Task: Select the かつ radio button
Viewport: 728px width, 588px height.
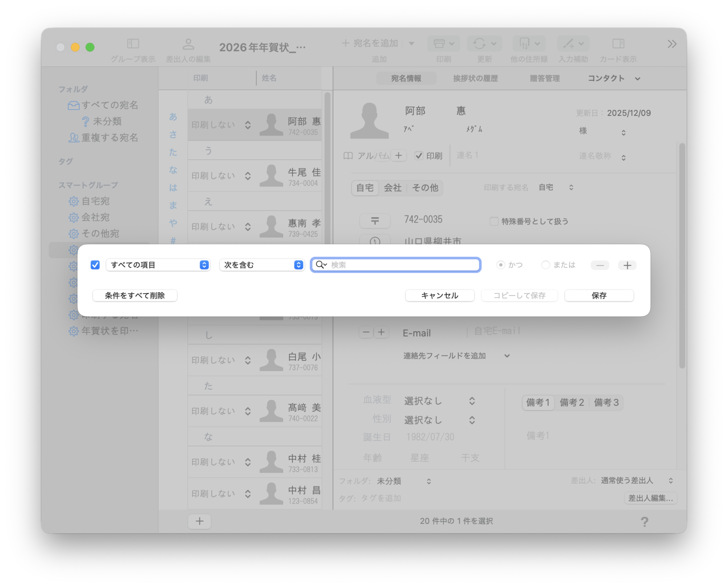Action: [x=501, y=265]
